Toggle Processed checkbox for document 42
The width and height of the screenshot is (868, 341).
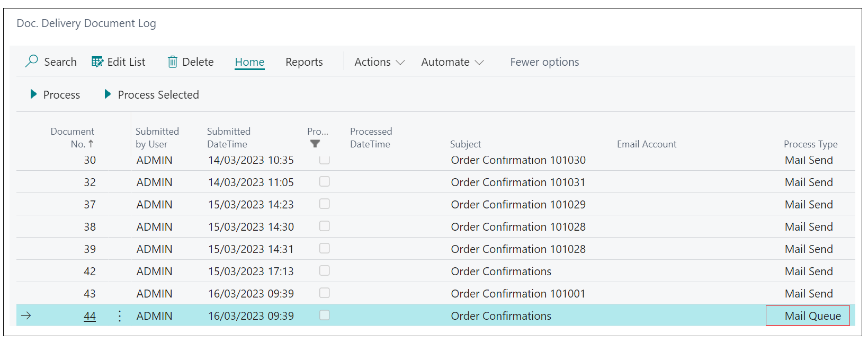click(x=325, y=270)
